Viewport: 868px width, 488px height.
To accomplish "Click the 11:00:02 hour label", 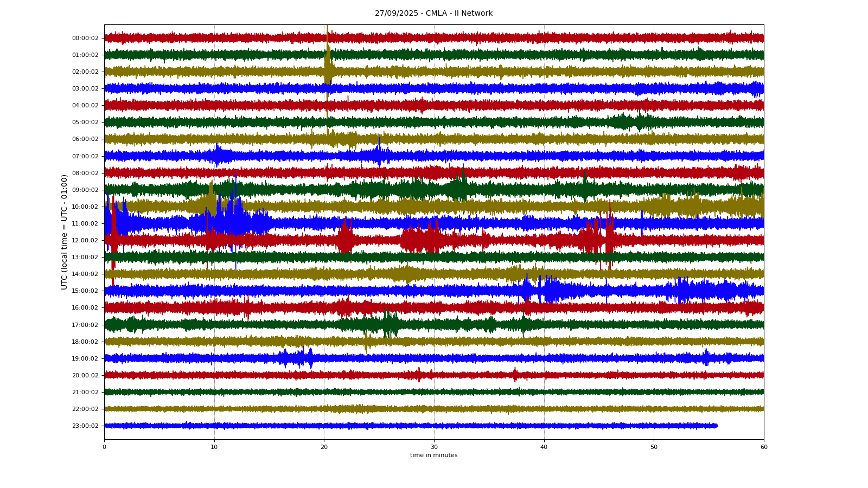I will pos(85,224).
